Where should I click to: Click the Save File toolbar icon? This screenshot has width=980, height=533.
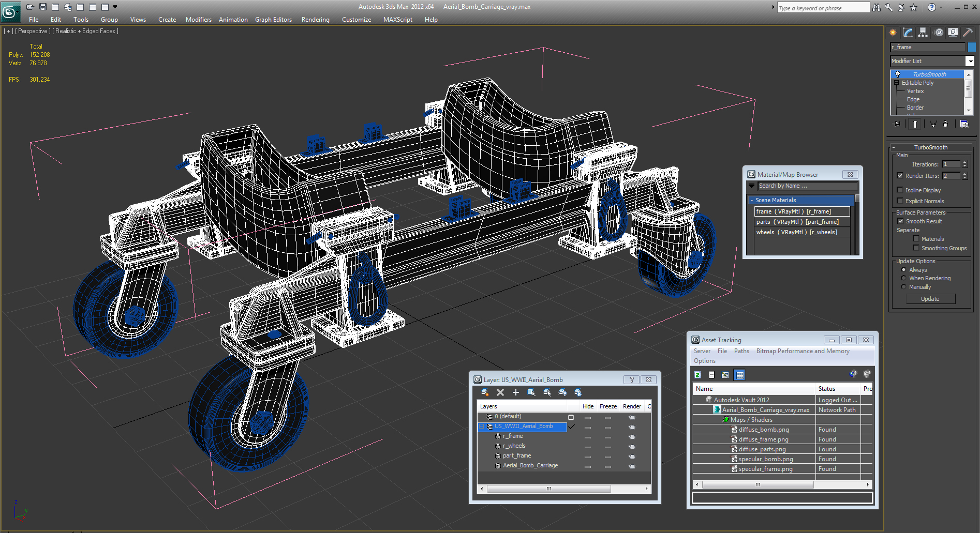(x=43, y=7)
